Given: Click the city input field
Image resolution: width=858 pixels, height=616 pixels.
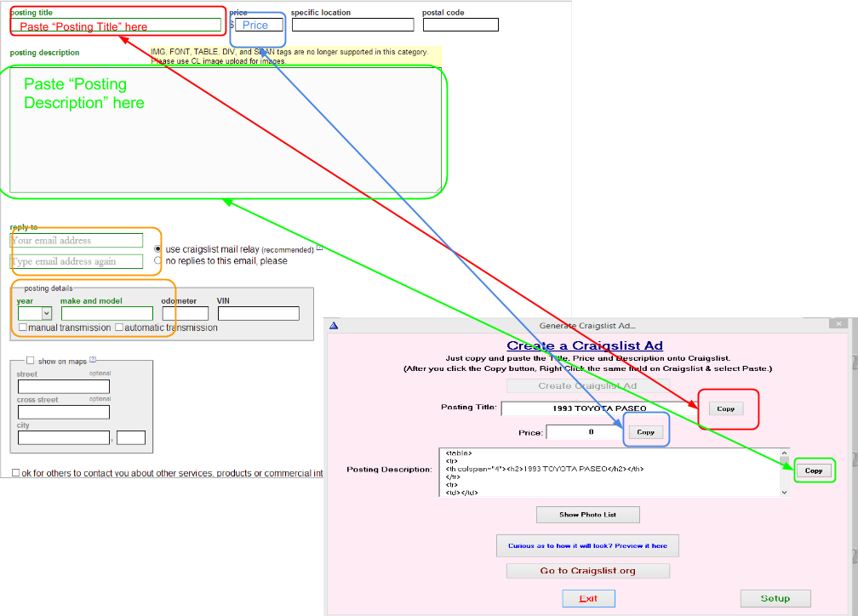Looking at the screenshot, I should pyautogui.click(x=64, y=437).
